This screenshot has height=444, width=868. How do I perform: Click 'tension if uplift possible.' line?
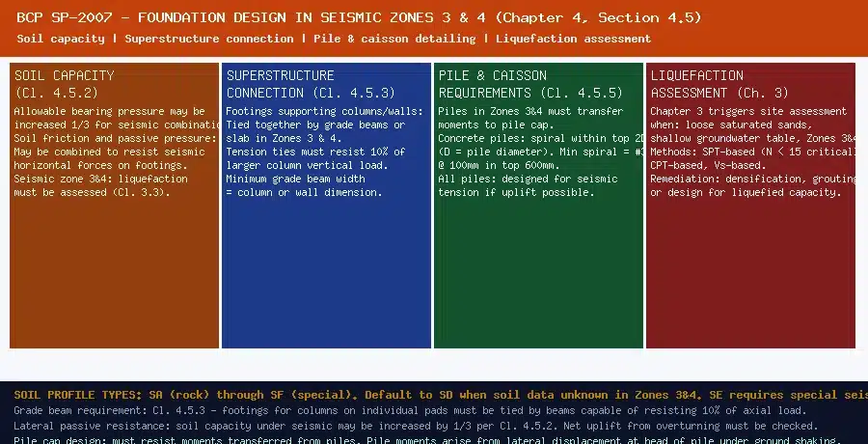click(516, 192)
